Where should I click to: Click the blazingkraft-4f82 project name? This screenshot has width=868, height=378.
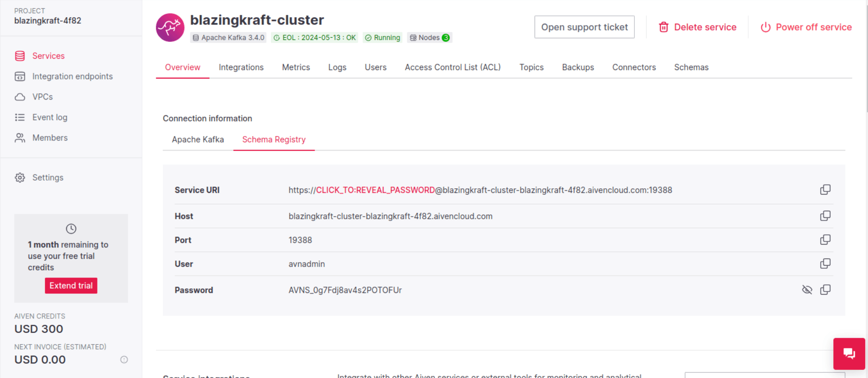pos(47,21)
